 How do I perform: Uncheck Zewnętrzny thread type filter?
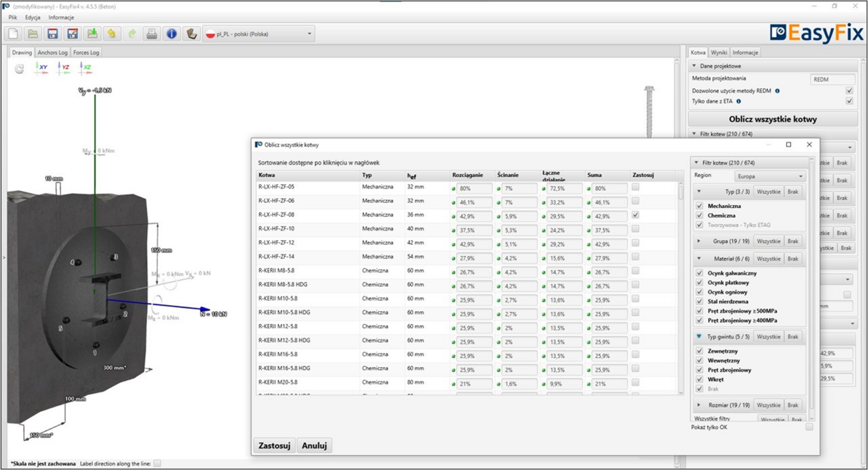(699, 351)
